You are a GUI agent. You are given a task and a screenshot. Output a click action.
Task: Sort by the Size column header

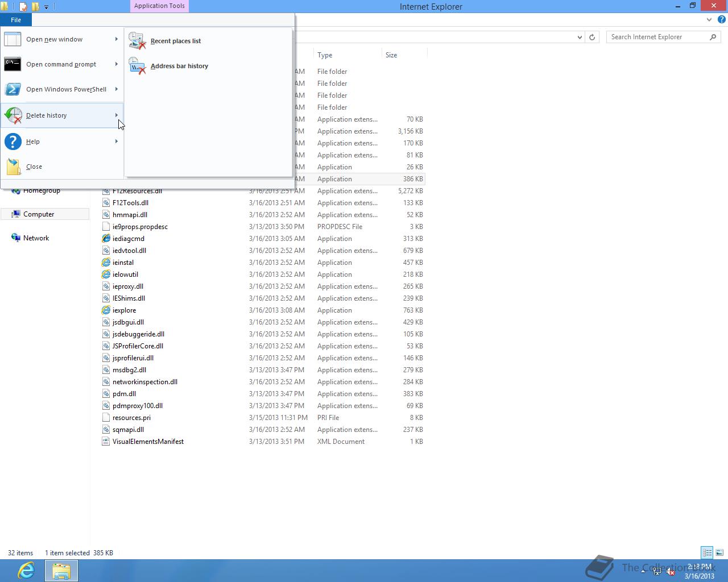[404, 55]
